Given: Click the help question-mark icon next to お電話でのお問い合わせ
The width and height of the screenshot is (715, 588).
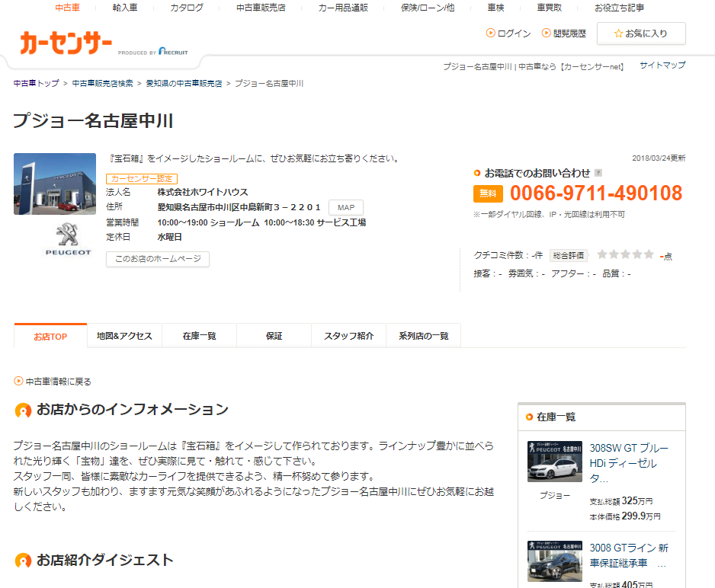Looking at the screenshot, I should (x=598, y=173).
